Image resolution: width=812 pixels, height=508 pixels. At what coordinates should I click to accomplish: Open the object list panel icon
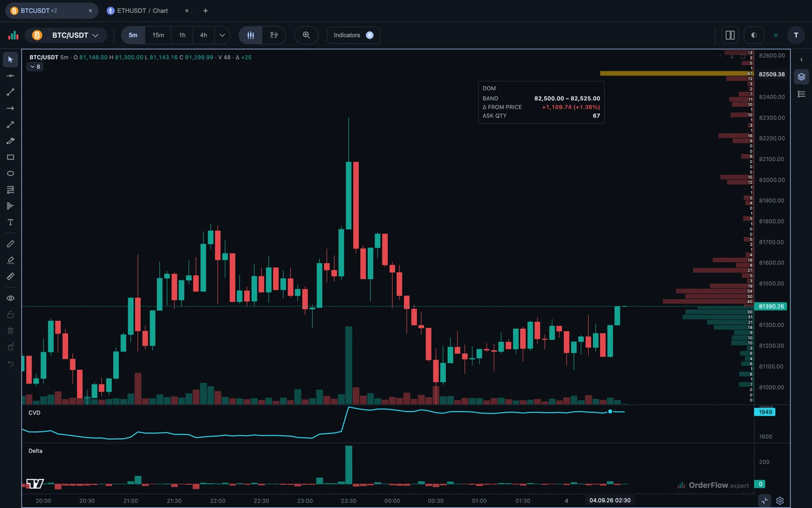pos(801,94)
